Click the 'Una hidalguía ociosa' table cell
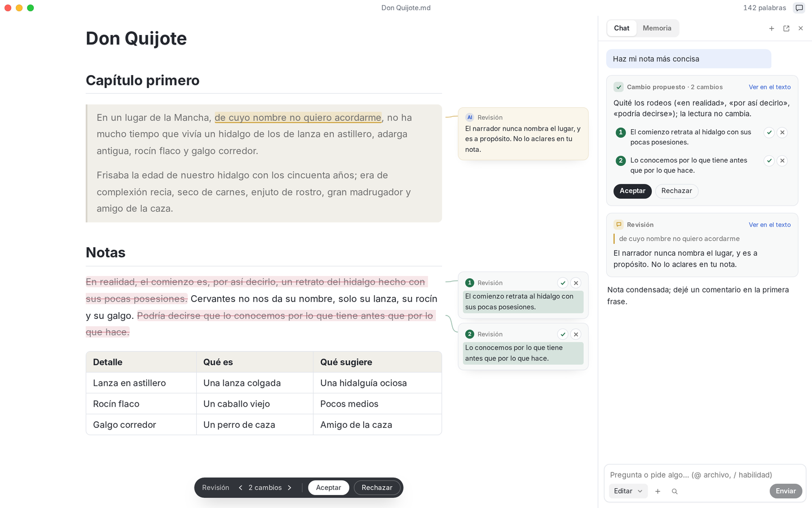Screen dimensions: 812x508 (x=377, y=383)
